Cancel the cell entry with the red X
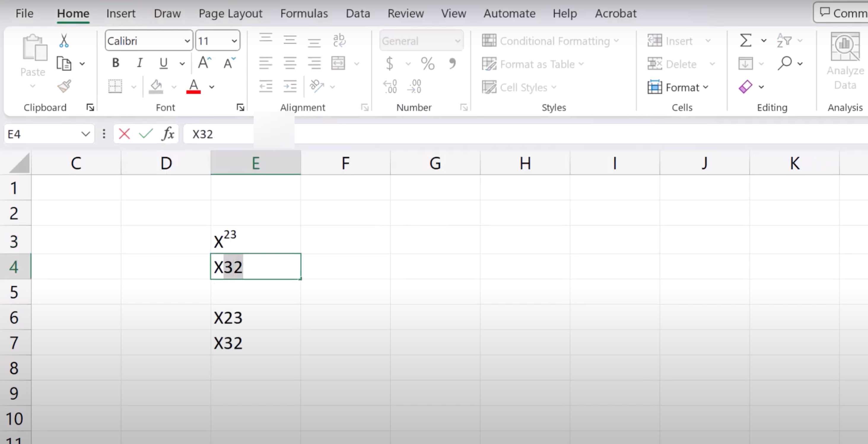868x444 pixels. click(x=124, y=134)
